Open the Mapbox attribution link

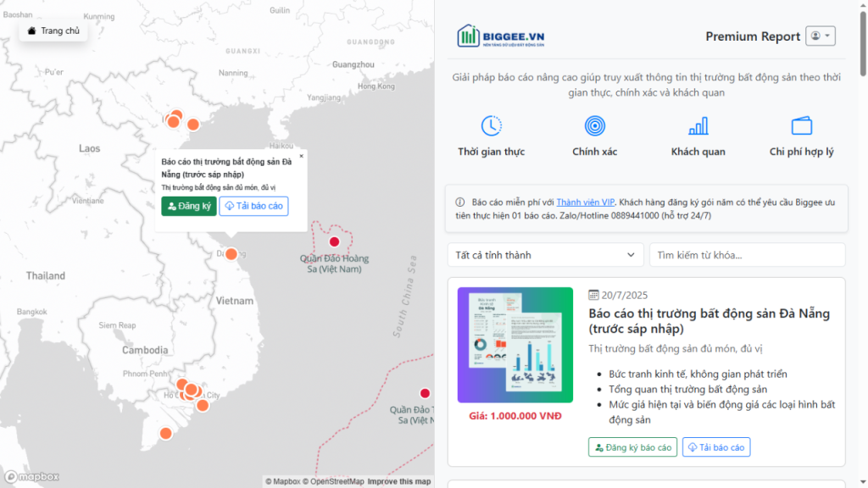pos(282,481)
